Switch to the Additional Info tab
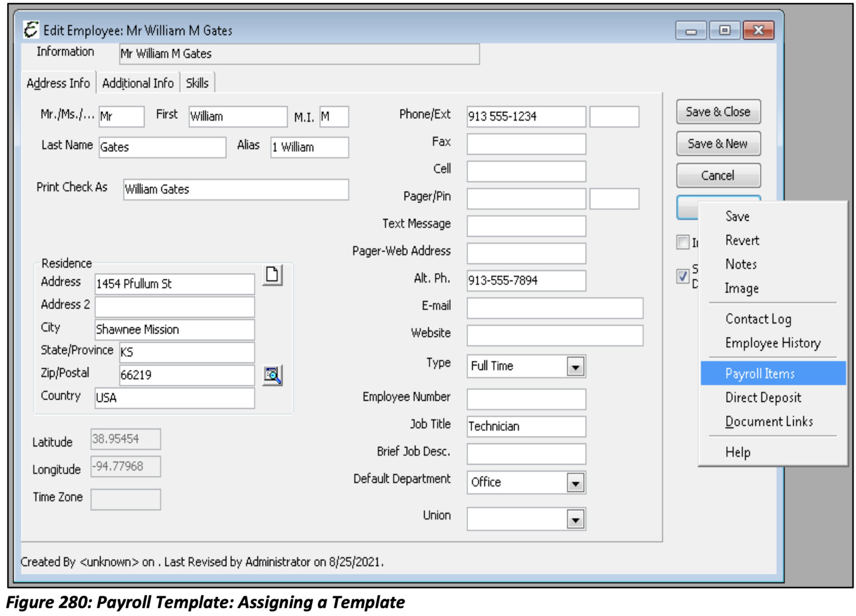Image resolution: width=856 pixels, height=616 pixels. 138,83
